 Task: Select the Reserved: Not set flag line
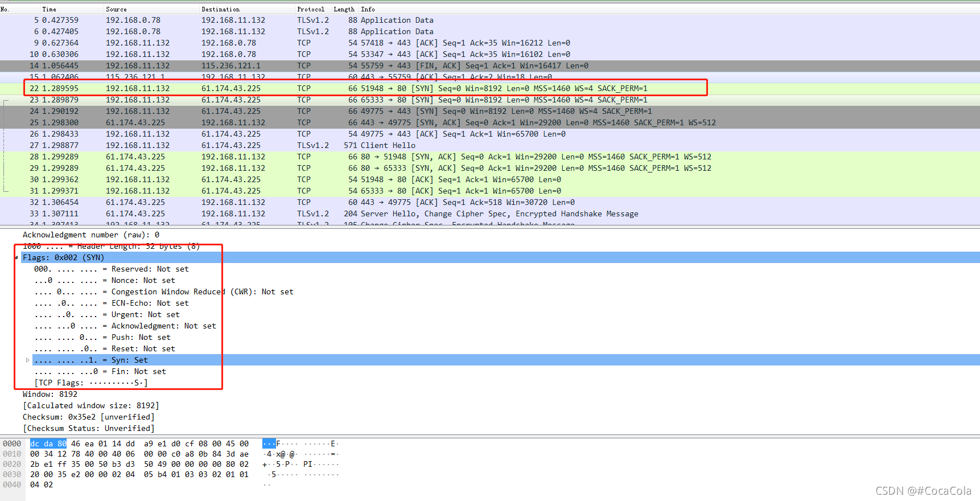pyautogui.click(x=111, y=269)
